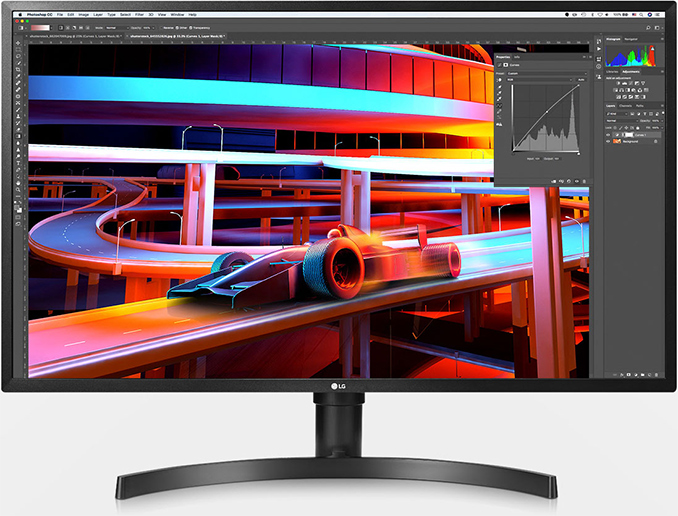Click the white point eyedropper in Curves

click(x=499, y=99)
